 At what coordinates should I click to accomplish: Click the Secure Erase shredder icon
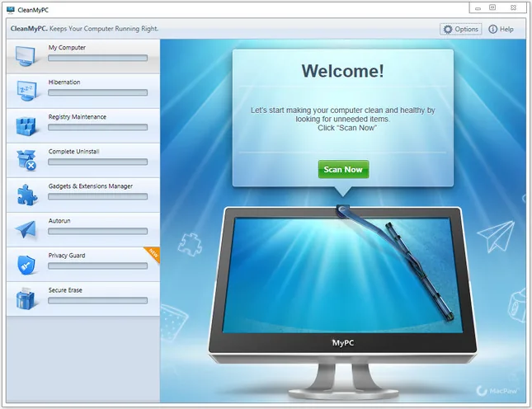coord(26,299)
